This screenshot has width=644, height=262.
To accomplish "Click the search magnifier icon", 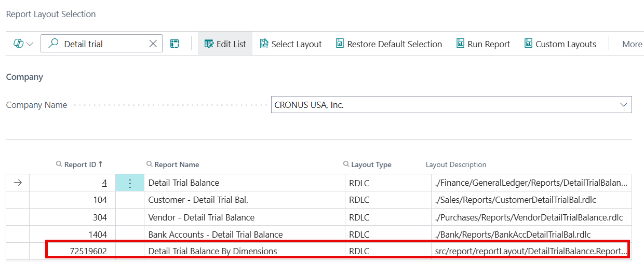I will pos(53,44).
